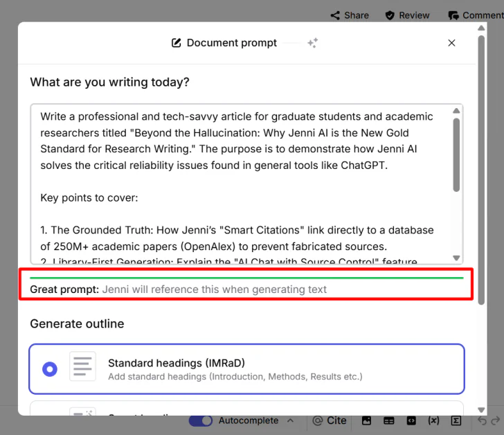Insert a code block using the code icon
This screenshot has width=504, height=435.
[x=411, y=420]
